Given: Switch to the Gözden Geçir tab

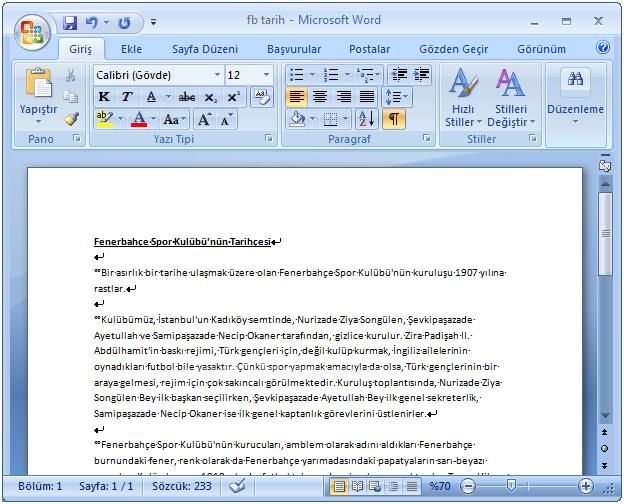Looking at the screenshot, I should (x=454, y=49).
